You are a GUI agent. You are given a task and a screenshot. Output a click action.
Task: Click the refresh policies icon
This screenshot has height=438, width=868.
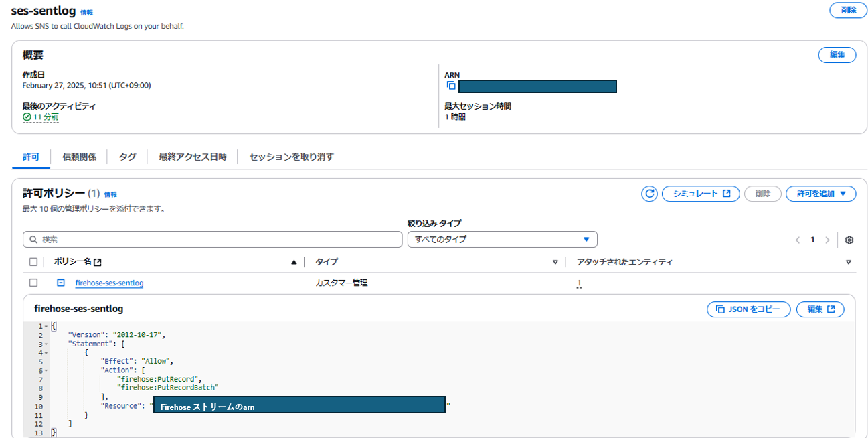(649, 194)
